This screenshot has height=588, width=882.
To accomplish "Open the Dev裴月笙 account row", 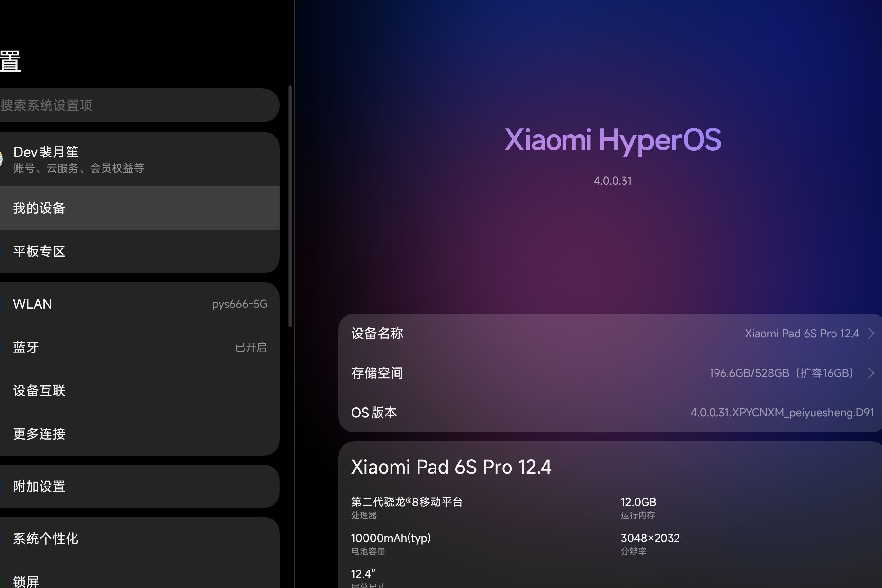I will 139,159.
